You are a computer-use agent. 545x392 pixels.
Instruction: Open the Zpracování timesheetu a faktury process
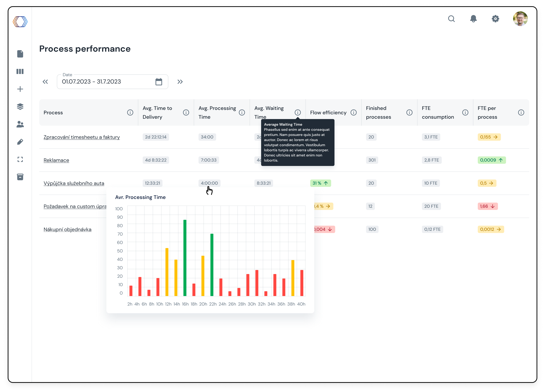[81, 137]
